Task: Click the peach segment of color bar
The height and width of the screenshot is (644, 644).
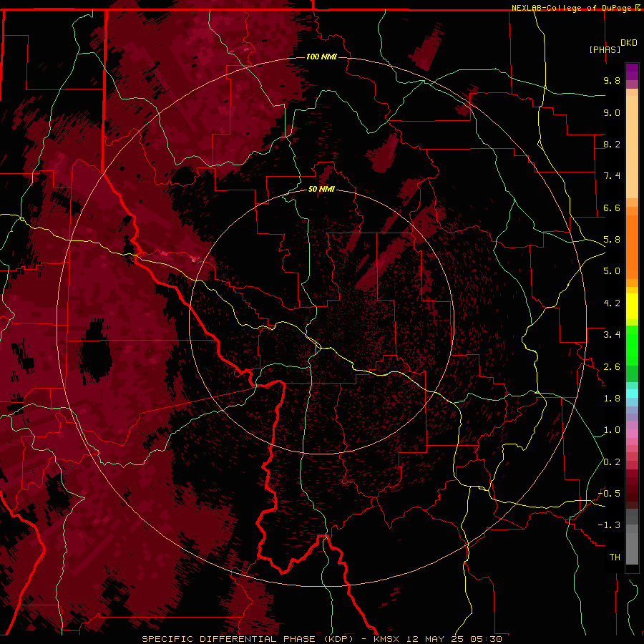Action: click(632, 148)
